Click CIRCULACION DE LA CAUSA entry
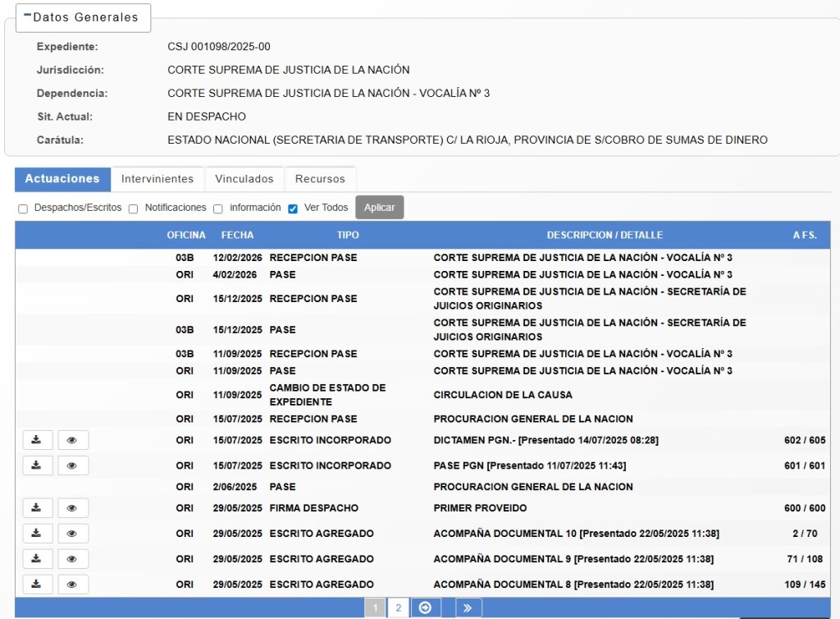 (503, 394)
